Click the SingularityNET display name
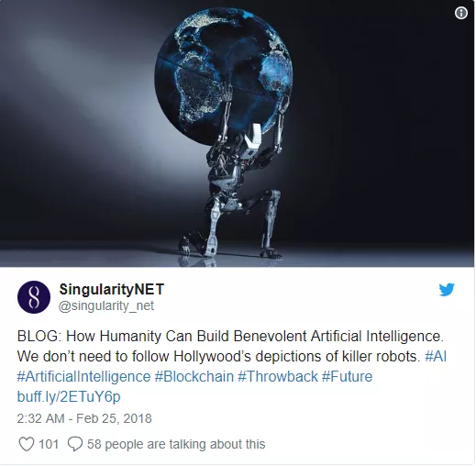This screenshot has height=466, width=476. tap(112, 289)
